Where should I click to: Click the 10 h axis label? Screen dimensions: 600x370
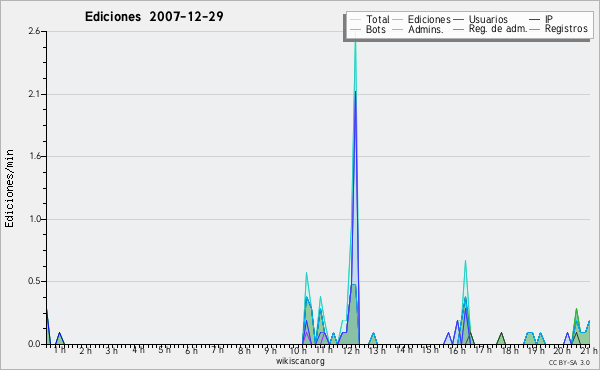[x=298, y=350]
